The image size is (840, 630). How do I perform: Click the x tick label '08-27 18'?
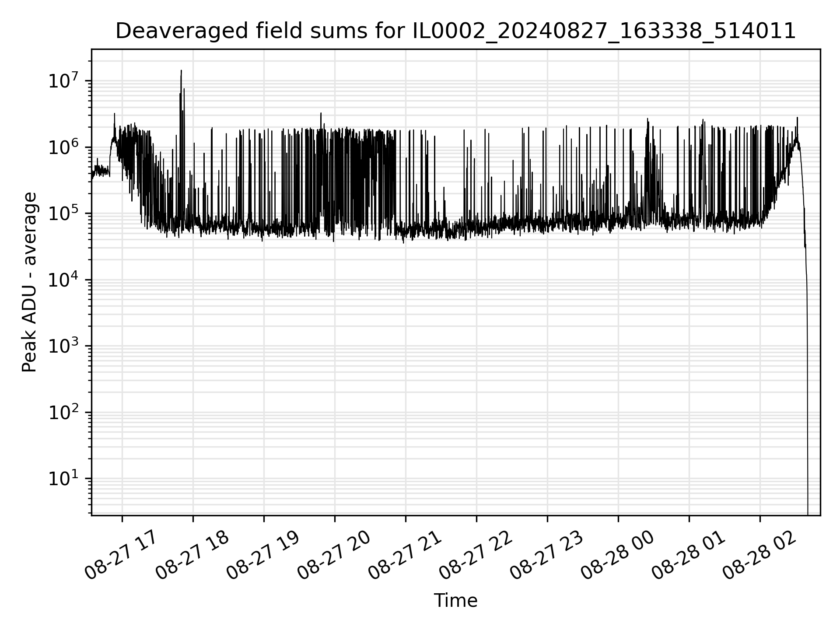[x=192, y=556]
